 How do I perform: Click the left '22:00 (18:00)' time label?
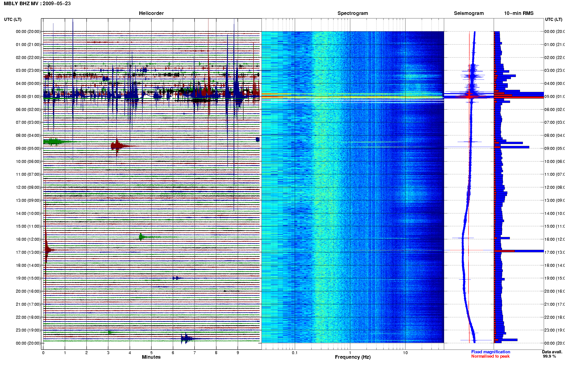[x=28, y=317]
